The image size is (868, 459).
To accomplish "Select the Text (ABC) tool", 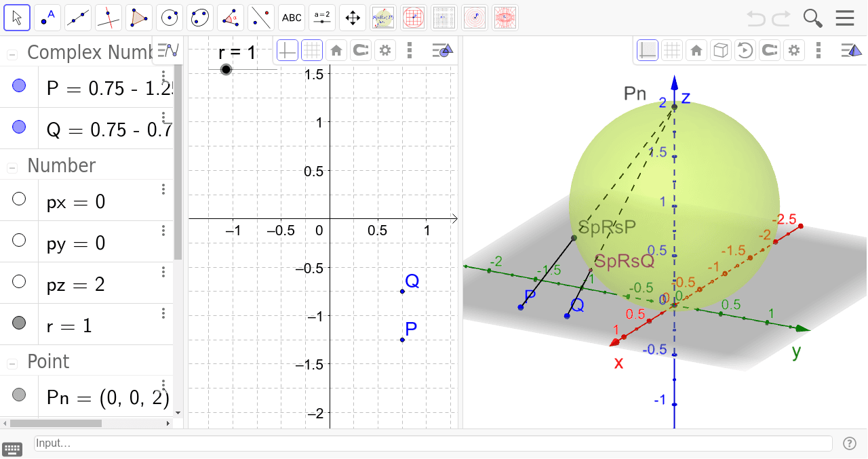I will [x=291, y=17].
